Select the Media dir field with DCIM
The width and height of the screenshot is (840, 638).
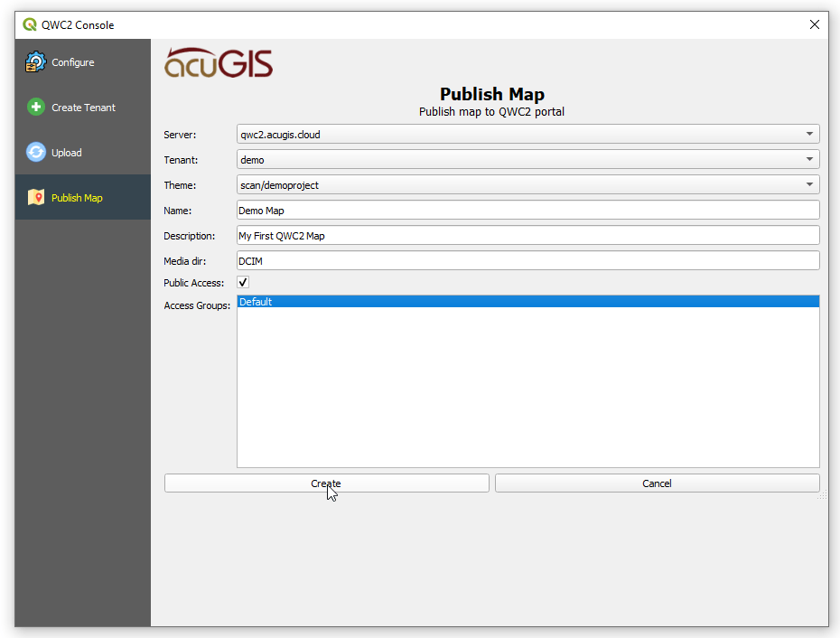(527, 261)
